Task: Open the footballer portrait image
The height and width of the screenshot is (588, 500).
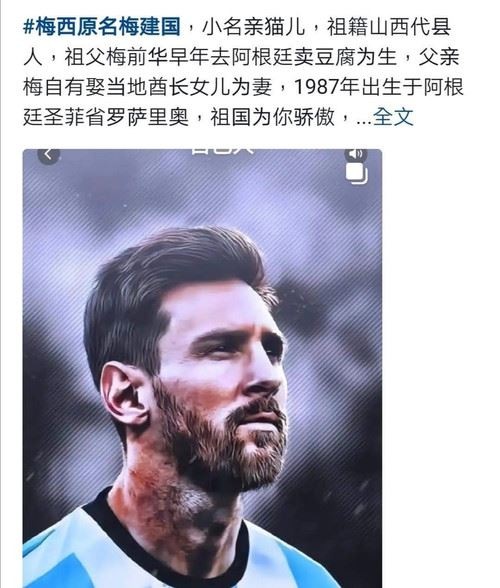Action: point(203,368)
